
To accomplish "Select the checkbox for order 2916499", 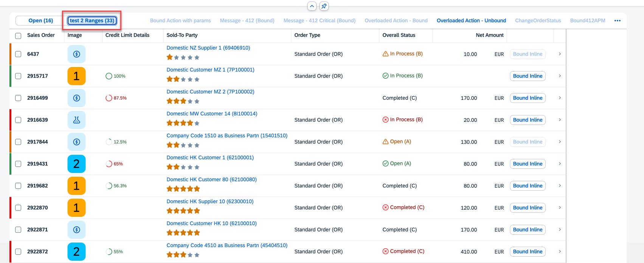I will [18, 98].
